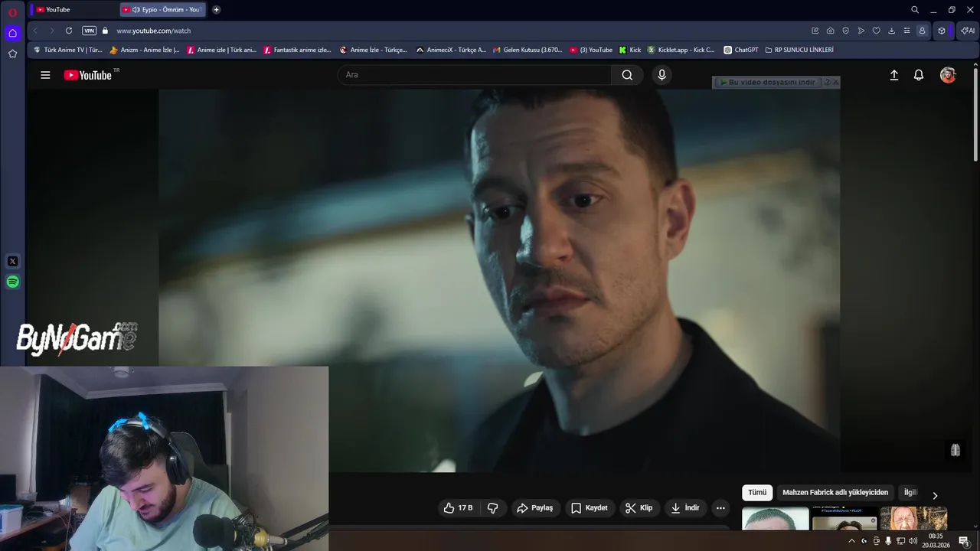Toggle the VPN badge in address bar
980x551 pixels.
[x=89, y=31]
